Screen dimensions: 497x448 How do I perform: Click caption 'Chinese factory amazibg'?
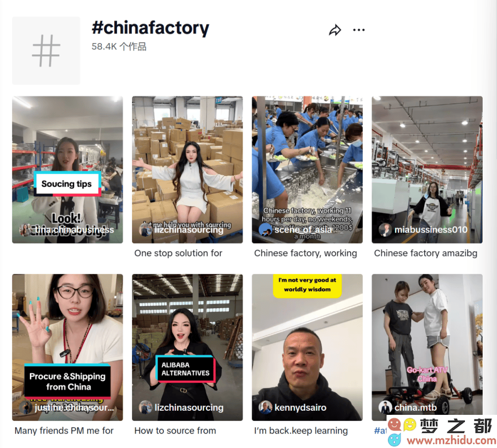[x=425, y=253]
